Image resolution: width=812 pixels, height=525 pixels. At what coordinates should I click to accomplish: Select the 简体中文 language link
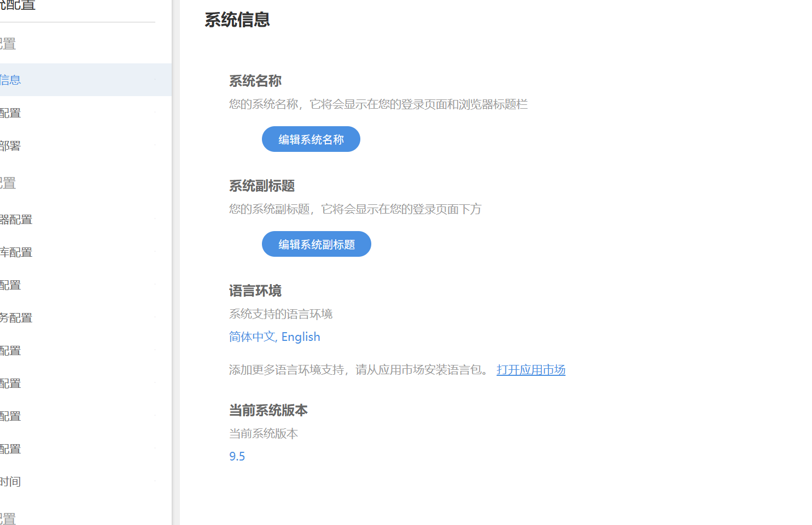pos(252,337)
